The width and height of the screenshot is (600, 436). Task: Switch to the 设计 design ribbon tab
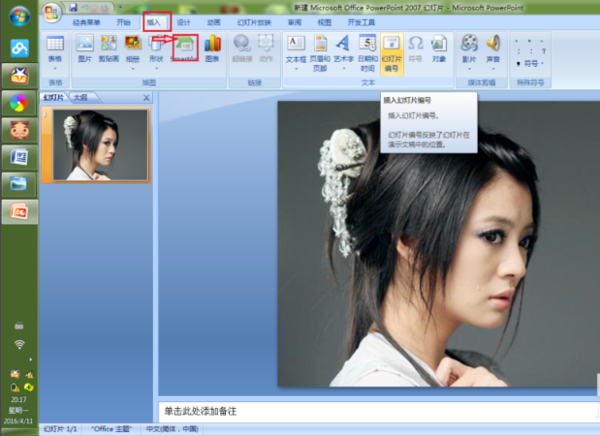[184, 23]
